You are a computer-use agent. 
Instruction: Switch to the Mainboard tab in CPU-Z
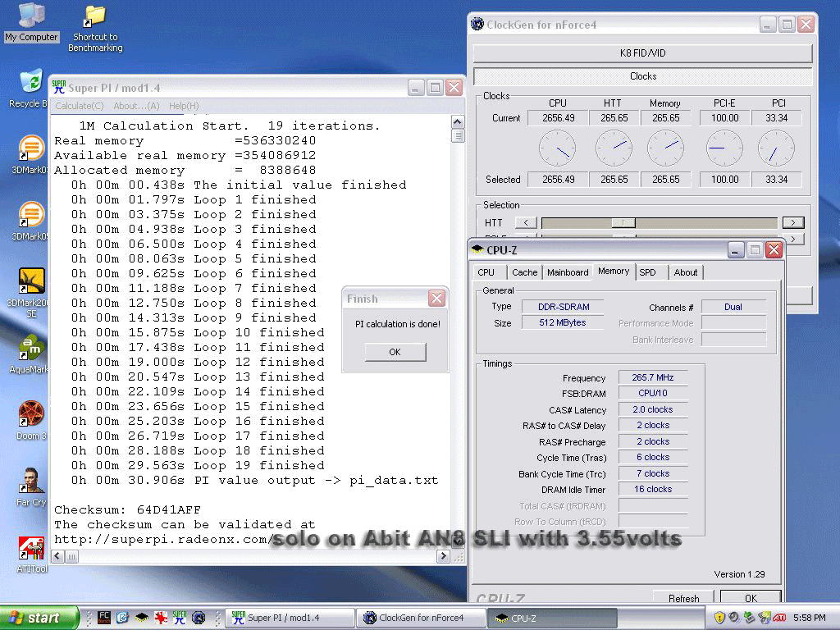pos(568,272)
